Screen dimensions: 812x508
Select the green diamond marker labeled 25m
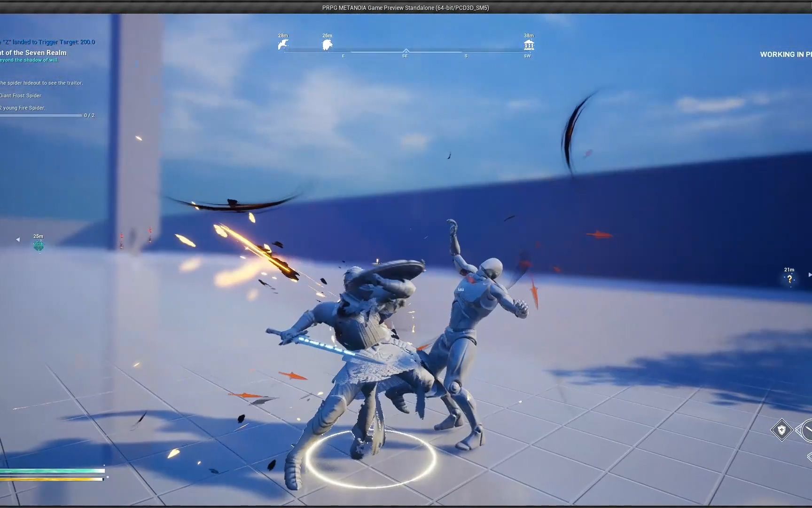click(38, 245)
